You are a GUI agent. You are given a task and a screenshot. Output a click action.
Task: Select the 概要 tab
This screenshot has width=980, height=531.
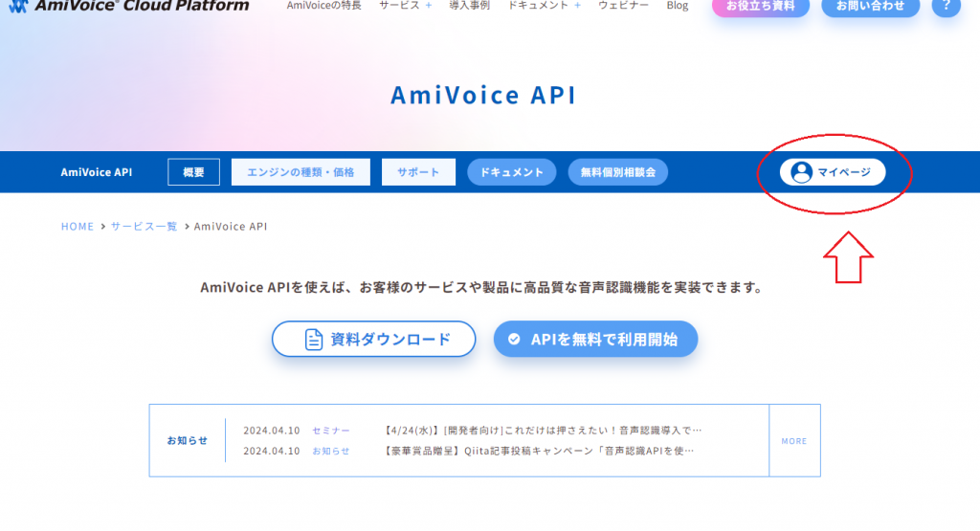coord(193,172)
